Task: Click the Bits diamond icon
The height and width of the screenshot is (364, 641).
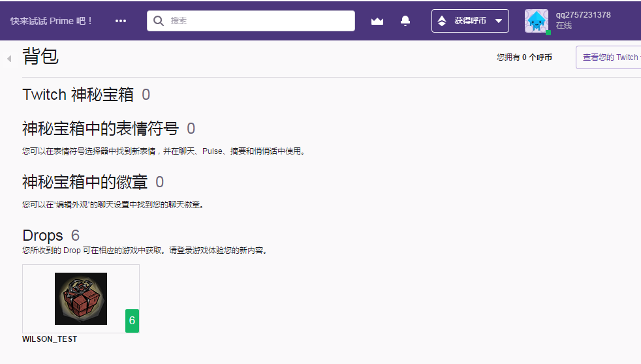Action: pos(442,21)
